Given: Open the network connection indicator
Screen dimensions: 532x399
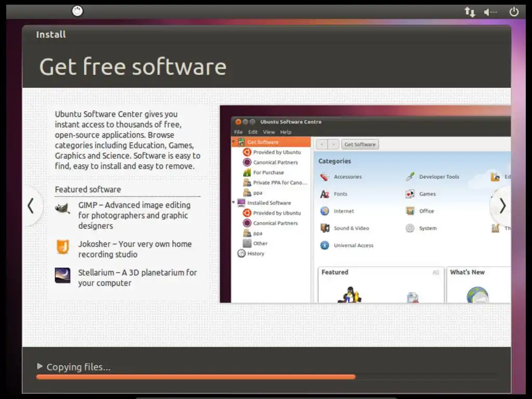Looking at the screenshot, I should 470,12.
